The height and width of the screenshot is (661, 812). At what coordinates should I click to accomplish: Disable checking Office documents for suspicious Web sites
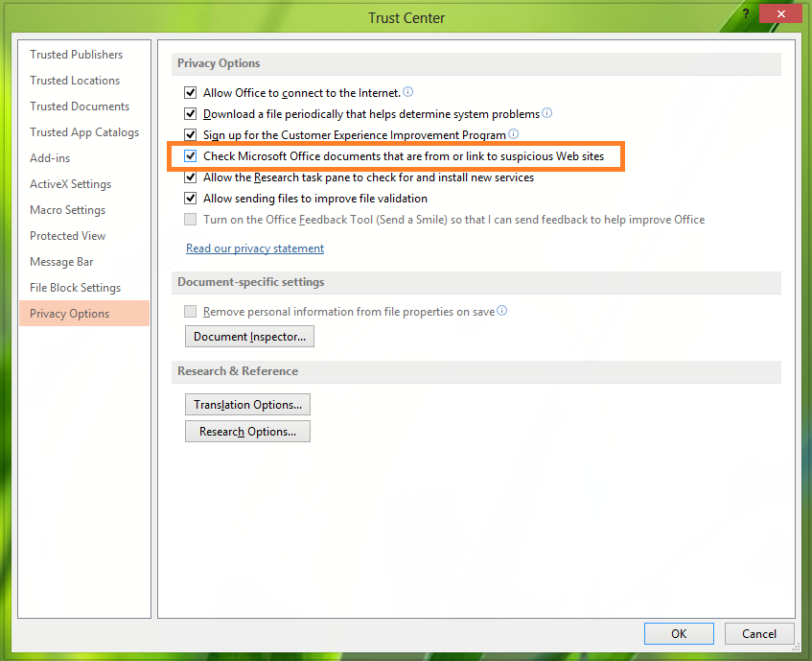pos(190,156)
